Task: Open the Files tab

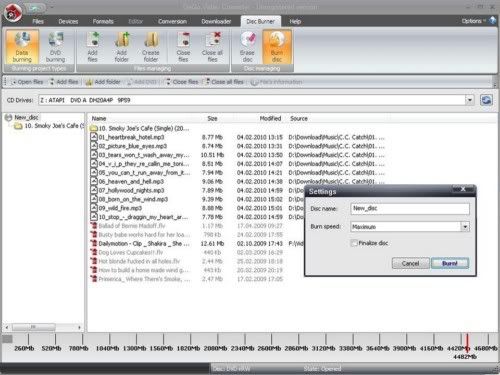Action: (38, 21)
